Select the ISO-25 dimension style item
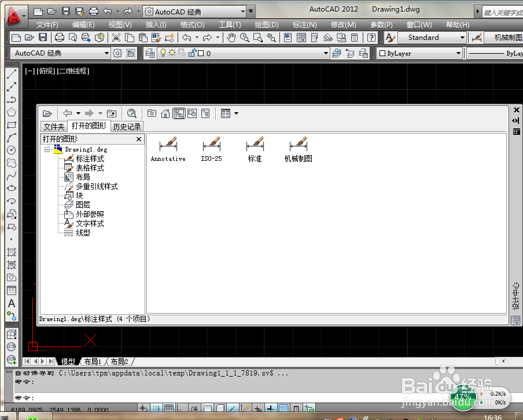523x420 pixels. click(x=212, y=149)
